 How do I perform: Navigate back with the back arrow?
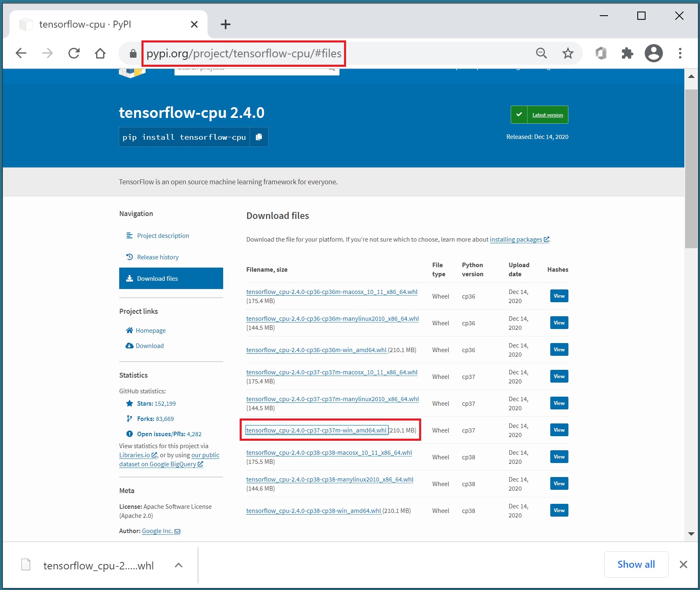tap(21, 53)
